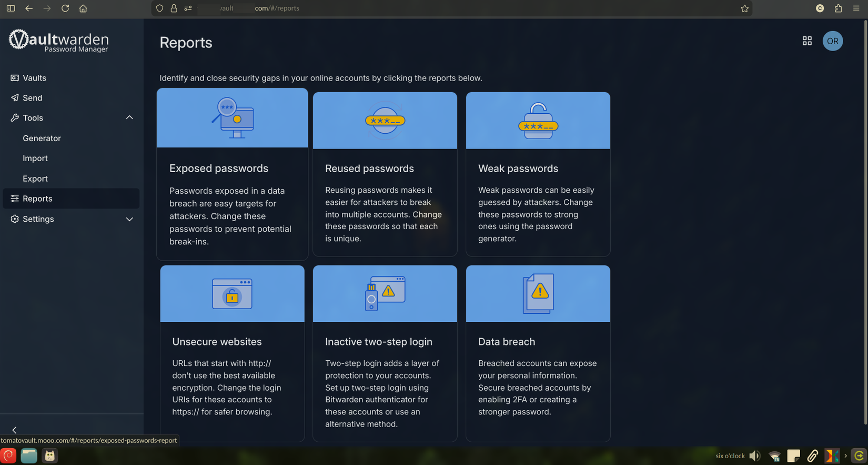The width and height of the screenshot is (868, 465).
Task: Click the Settings gear icon
Action: 15,219
